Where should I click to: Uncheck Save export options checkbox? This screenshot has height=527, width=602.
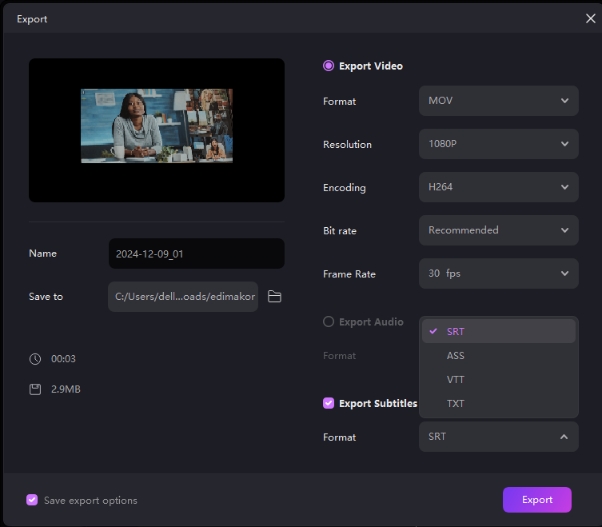pyautogui.click(x=32, y=500)
